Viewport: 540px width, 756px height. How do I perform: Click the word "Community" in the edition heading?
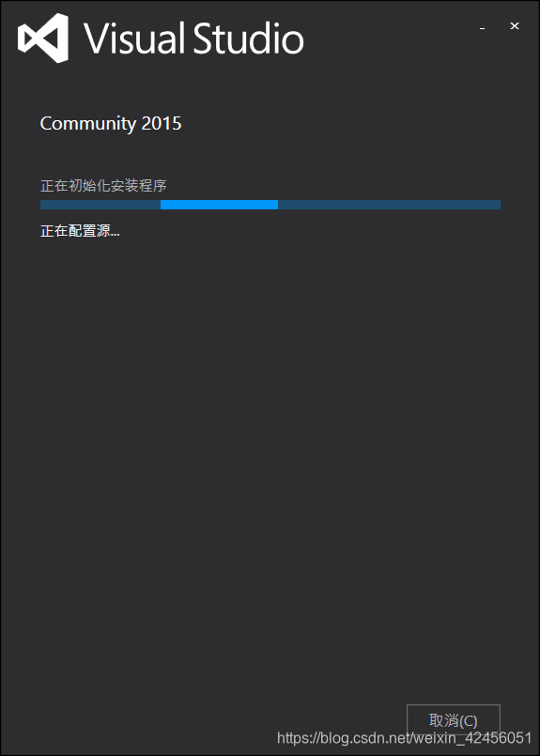pos(87,124)
